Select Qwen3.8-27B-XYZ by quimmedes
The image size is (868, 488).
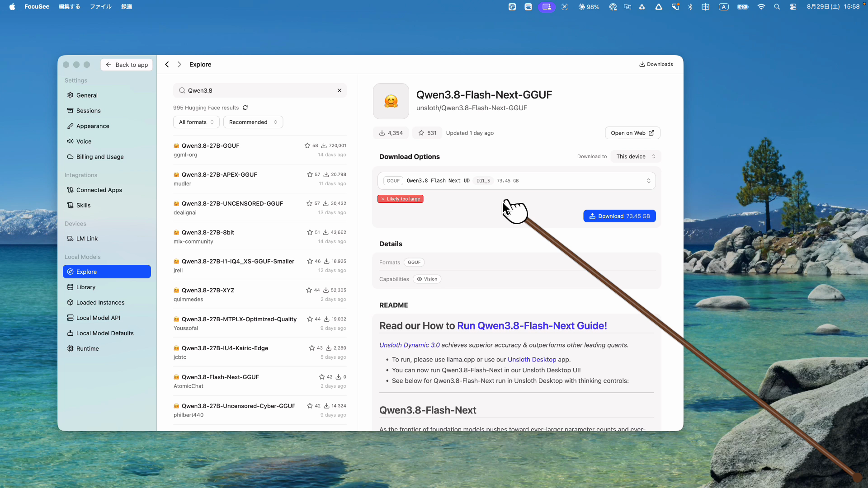pyautogui.click(x=260, y=295)
